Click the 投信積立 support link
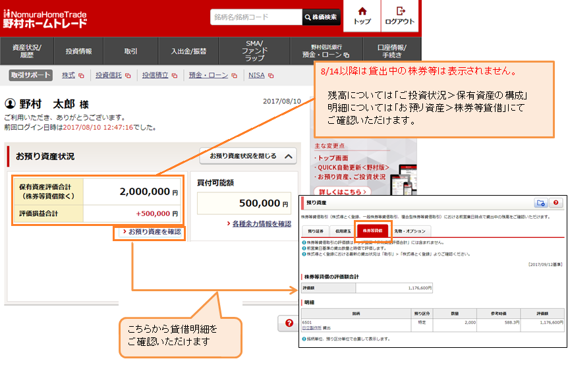This screenshot has height=392, width=568. click(155, 75)
